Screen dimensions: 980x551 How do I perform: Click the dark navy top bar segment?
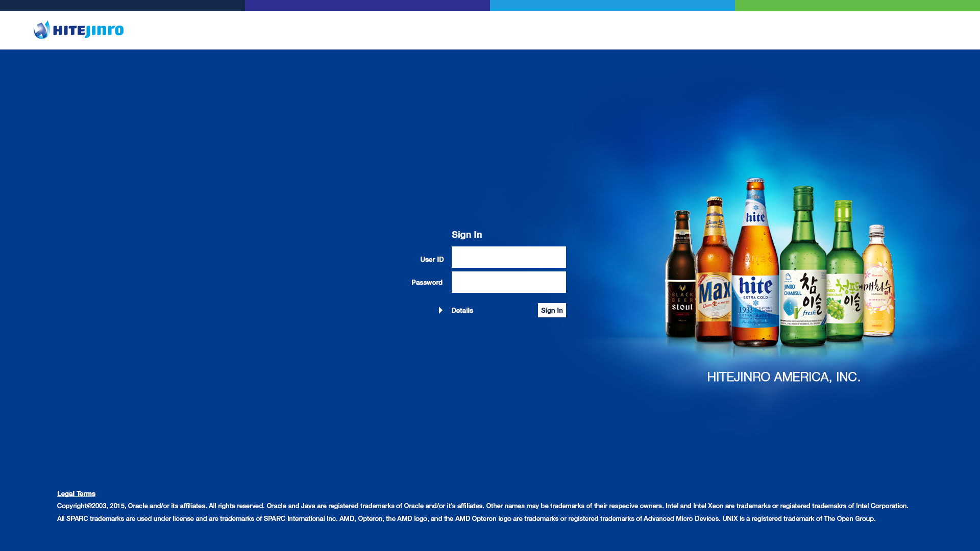[122, 6]
